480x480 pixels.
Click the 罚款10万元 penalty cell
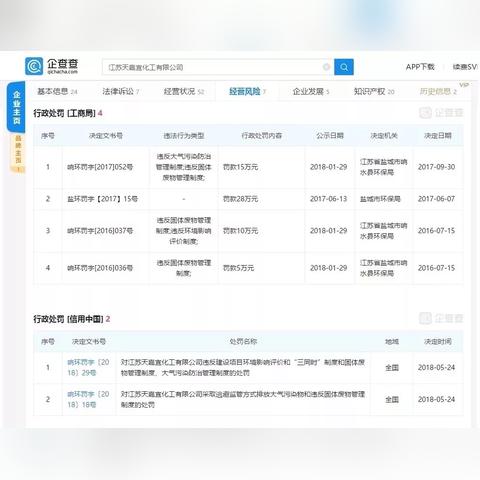pos(240,231)
